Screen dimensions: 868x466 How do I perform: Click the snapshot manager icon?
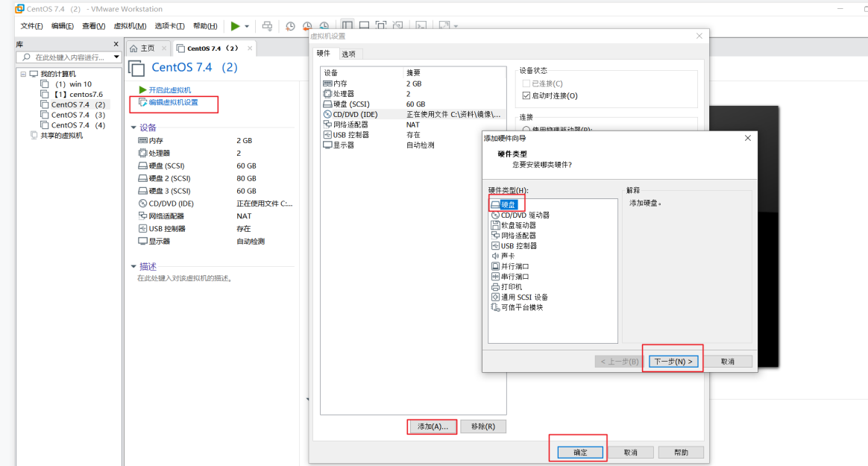(324, 26)
